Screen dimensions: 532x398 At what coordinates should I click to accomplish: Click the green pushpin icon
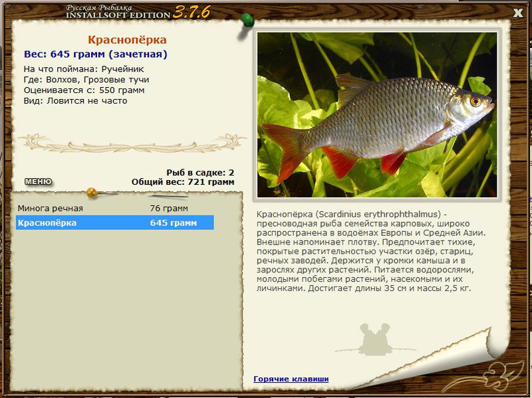click(247, 20)
